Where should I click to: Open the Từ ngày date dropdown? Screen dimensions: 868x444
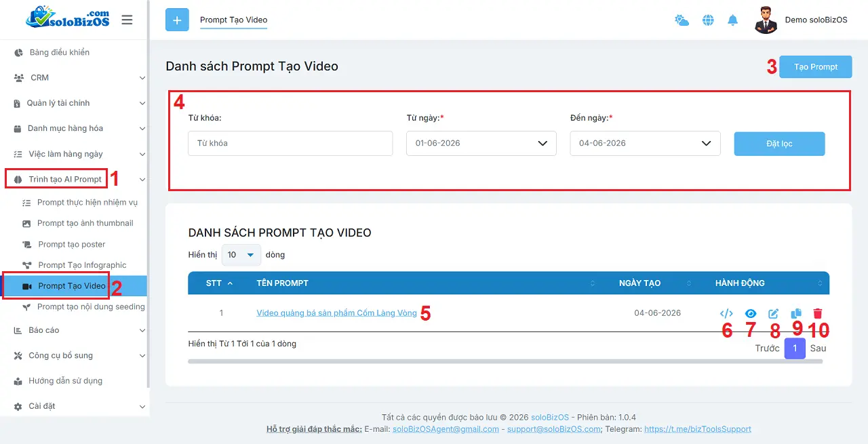click(481, 144)
